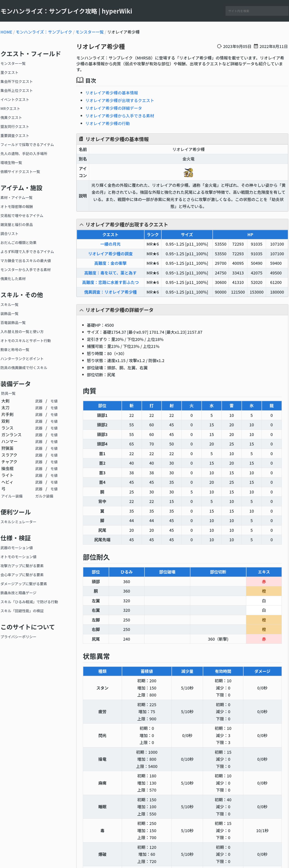Open ガルク装備 link
The height and width of the screenshot is (868, 289).
click(x=44, y=496)
